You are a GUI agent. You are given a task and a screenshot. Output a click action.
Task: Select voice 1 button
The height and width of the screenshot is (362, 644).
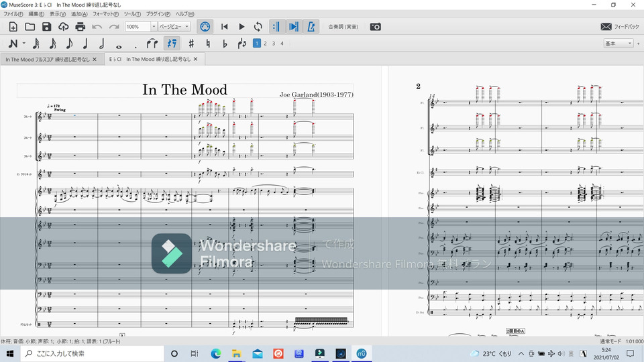pyautogui.click(x=257, y=43)
